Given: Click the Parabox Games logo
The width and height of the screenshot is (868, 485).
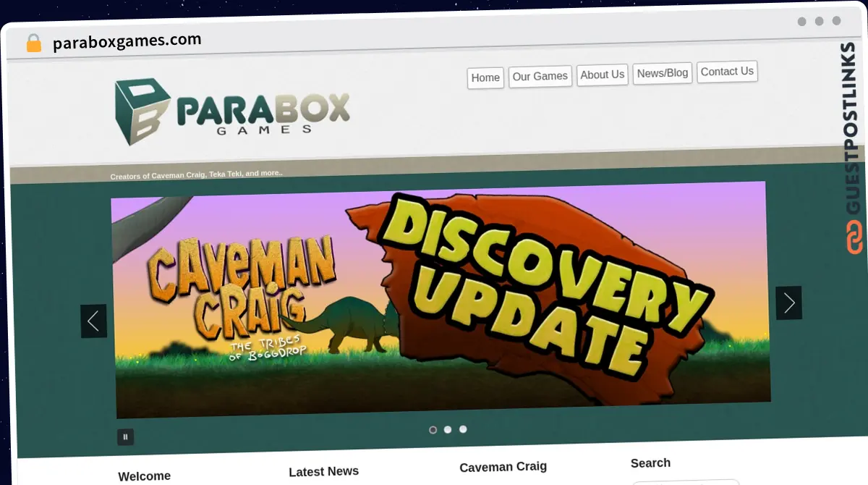Looking at the screenshot, I should [x=232, y=111].
